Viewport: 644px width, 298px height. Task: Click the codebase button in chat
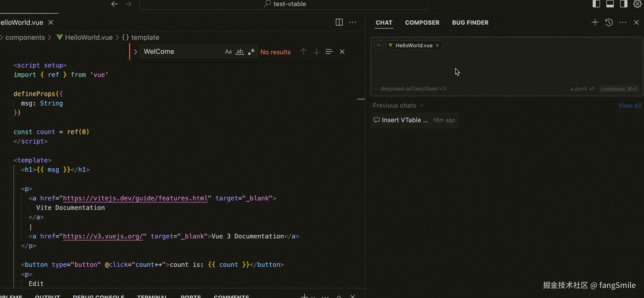619,89
